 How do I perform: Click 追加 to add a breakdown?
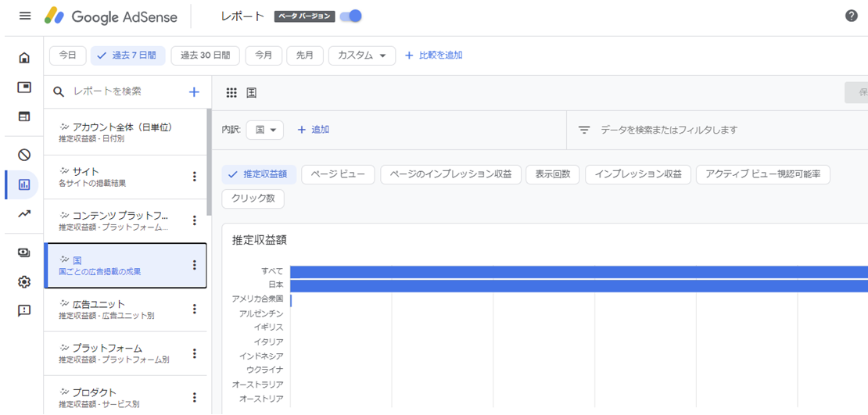[314, 130]
